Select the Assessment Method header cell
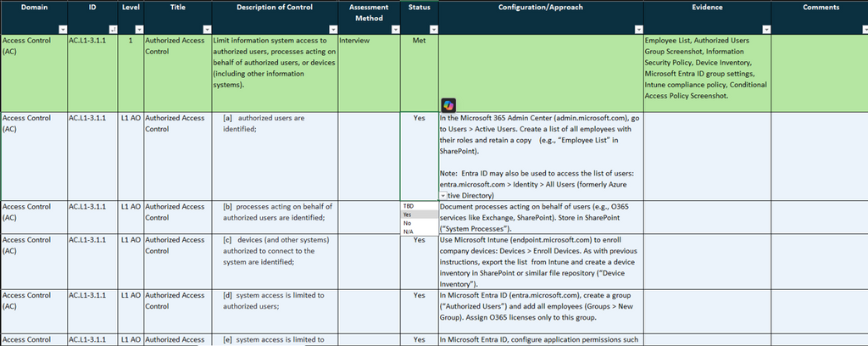 (369, 18)
